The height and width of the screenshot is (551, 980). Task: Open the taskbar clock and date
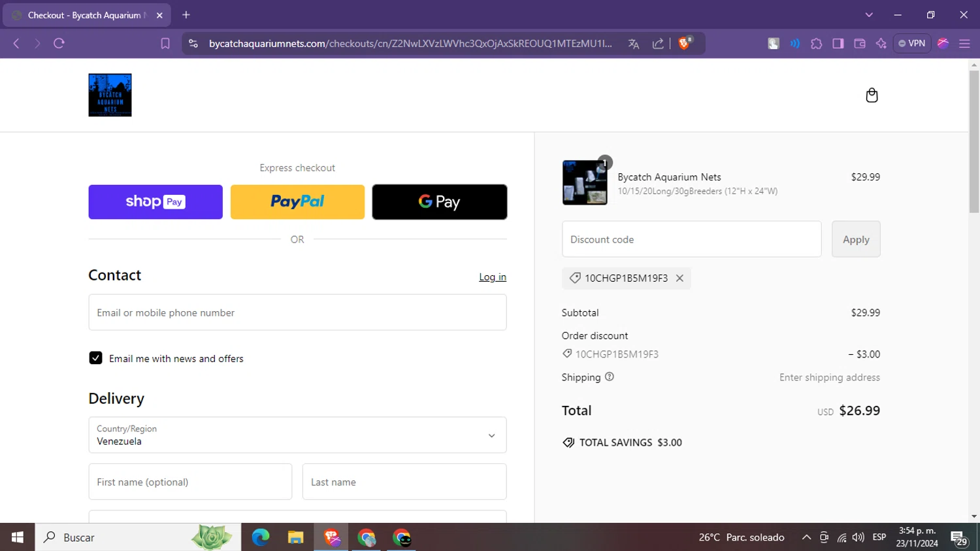(x=917, y=537)
